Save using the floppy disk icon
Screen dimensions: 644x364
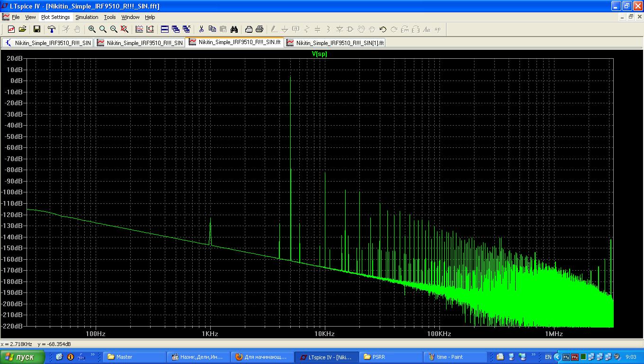(x=37, y=29)
